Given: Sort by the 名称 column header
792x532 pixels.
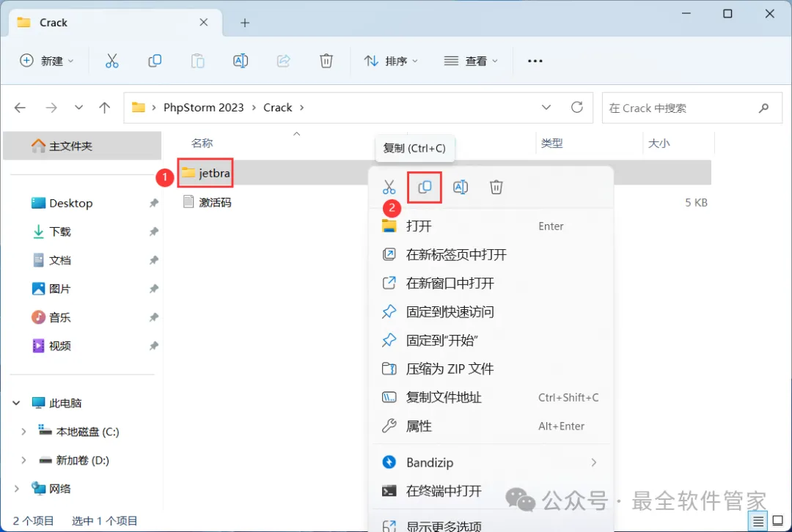Looking at the screenshot, I should tap(202, 144).
